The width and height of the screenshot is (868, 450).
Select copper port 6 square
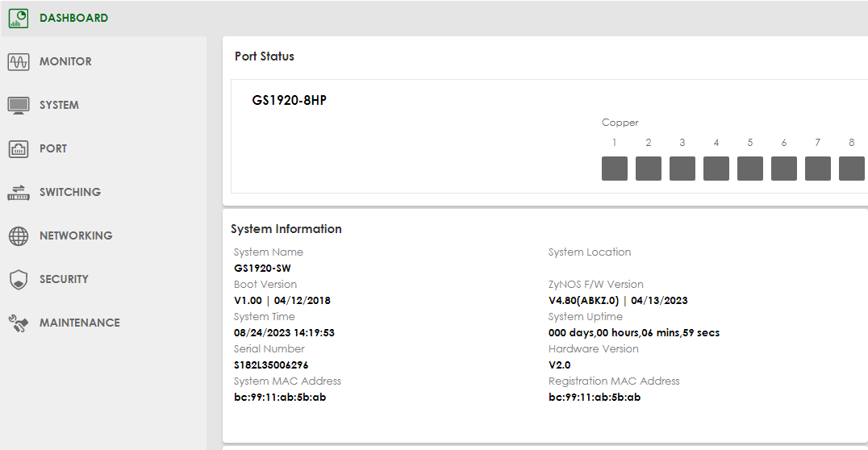pyautogui.click(x=784, y=169)
